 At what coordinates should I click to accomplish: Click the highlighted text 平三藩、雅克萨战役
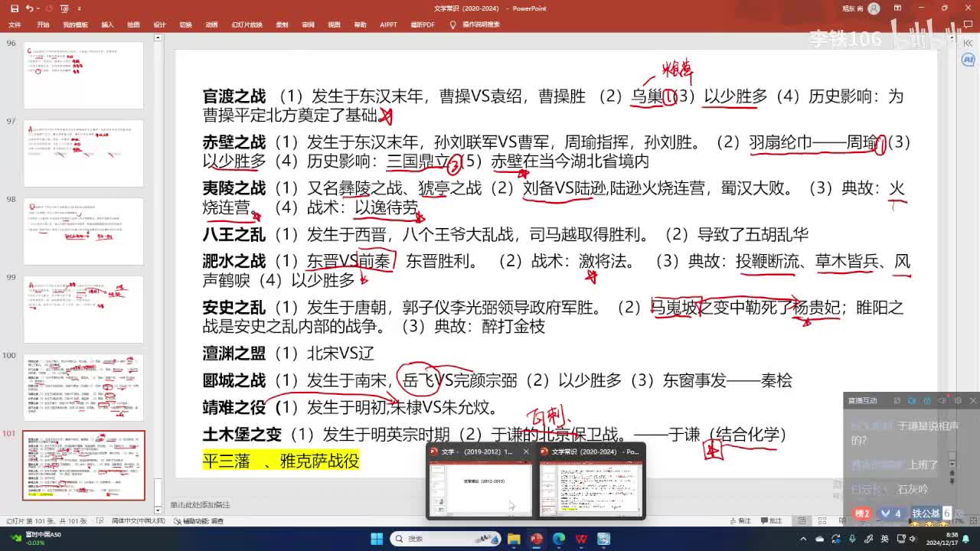[x=281, y=461]
